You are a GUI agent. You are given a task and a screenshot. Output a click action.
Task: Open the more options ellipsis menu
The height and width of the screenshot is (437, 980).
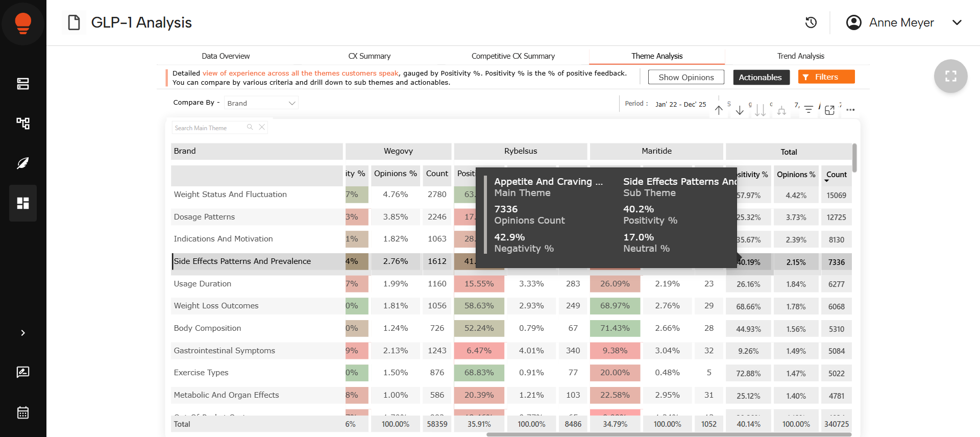[850, 110]
